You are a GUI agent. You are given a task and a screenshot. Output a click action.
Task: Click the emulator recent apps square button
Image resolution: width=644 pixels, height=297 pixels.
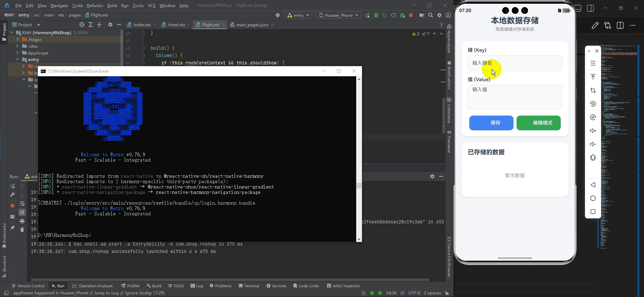click(593, 212)
